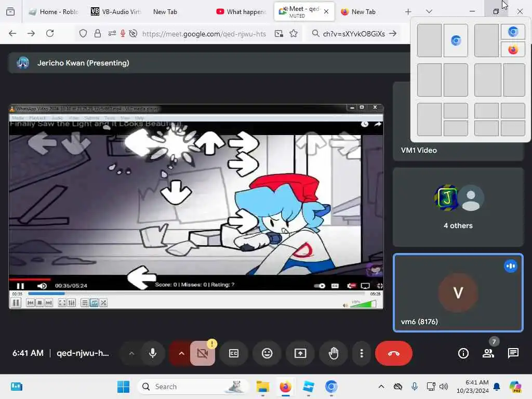
Task: Close the Meet browser tab
Action: pyautogui.click(x=326, y=11)
